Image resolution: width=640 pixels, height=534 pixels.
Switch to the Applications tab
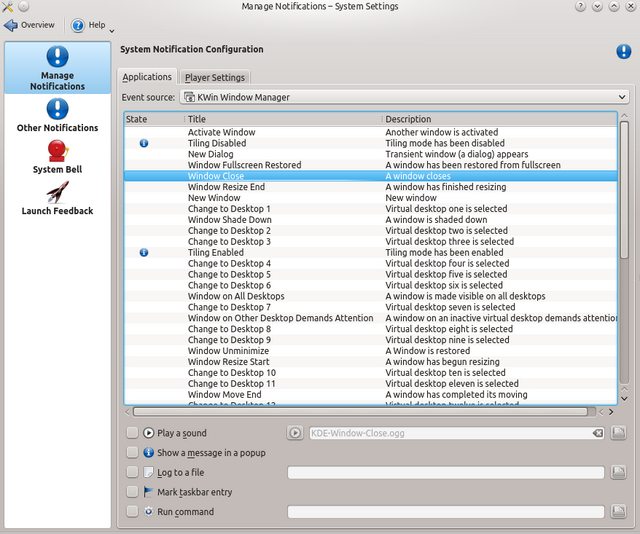147,77
